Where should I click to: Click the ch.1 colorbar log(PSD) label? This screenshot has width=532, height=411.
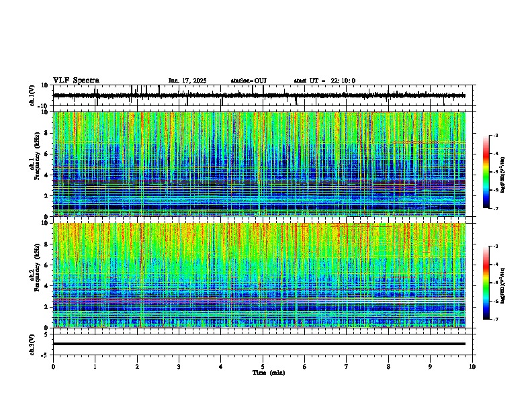[x=503, y=175]
